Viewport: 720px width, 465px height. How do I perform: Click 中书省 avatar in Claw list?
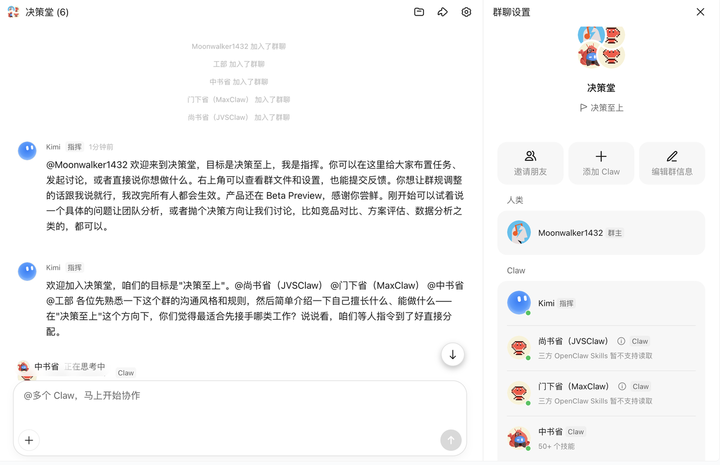tap(519, 438)
